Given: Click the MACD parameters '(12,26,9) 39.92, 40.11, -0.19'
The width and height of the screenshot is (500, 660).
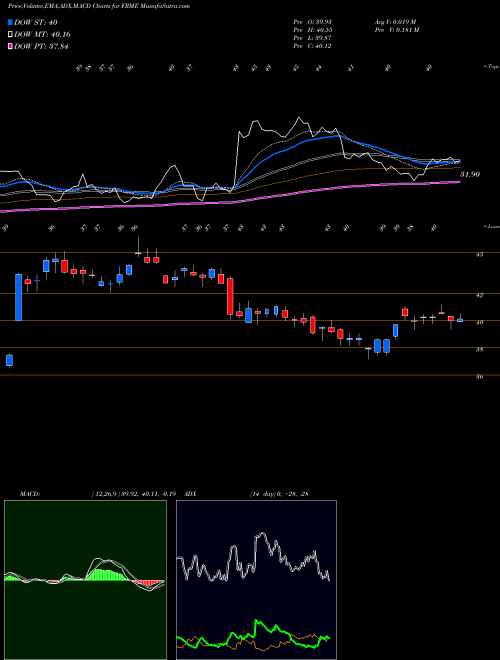Looking at the screenshot, I should pos(136,494).
